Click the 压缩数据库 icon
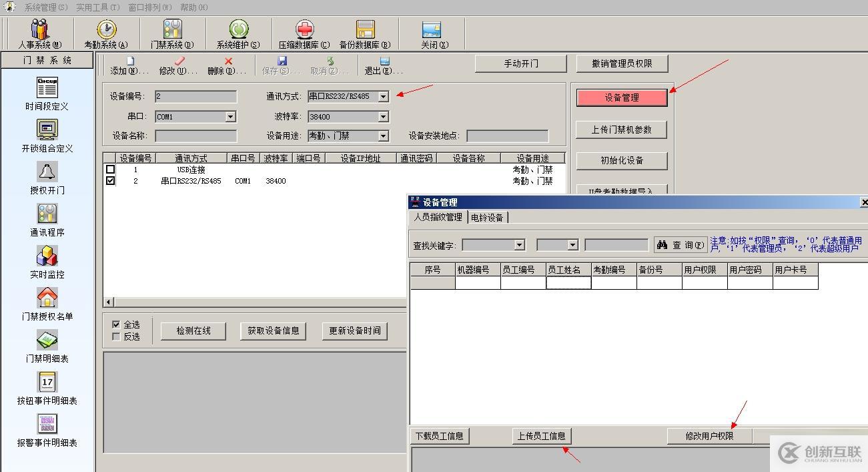The height and width of the screenshot is (472, 868). coord(304,29)
